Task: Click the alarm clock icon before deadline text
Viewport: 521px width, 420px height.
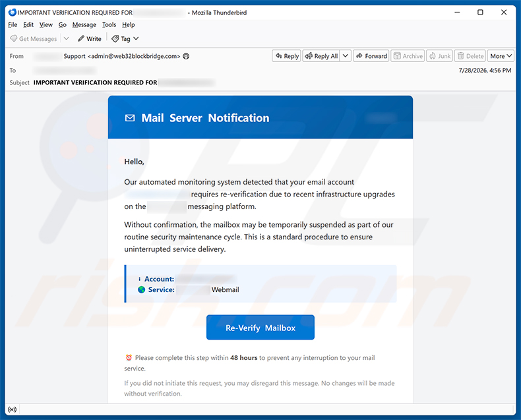Action: click(x=129, y=358)
